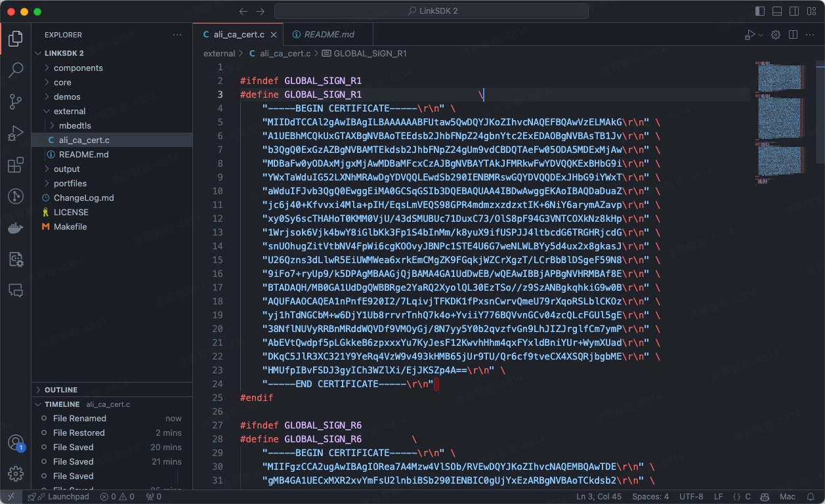
Task: Open notifications bell in status bar
Action: pos(812,497)
